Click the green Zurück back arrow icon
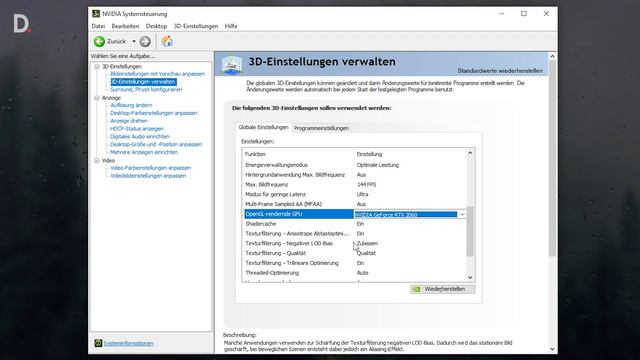This screenshot has height=360, width=640. pos(99,41)
